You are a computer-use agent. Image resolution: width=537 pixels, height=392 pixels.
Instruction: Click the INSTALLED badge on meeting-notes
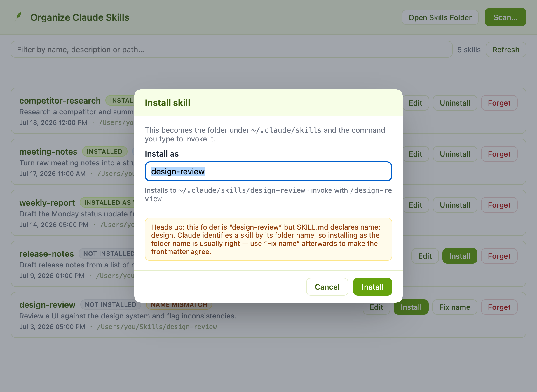104,152
